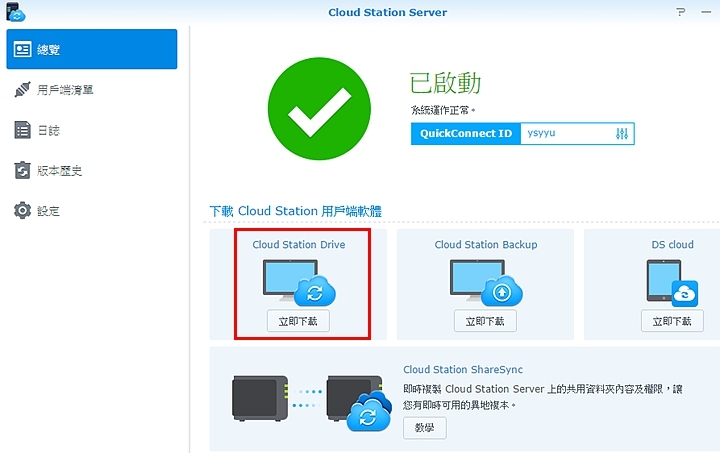Click the Cloud Station Drive monitor icon
This screenshot has height=453, width=720.
pos(298,282)
